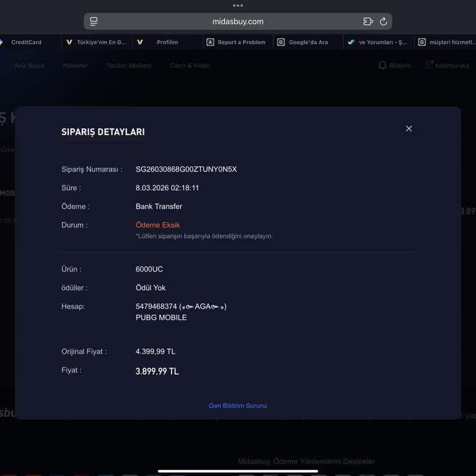Switch to the müşteri hizmetl... tab

(x=446, y=42)
